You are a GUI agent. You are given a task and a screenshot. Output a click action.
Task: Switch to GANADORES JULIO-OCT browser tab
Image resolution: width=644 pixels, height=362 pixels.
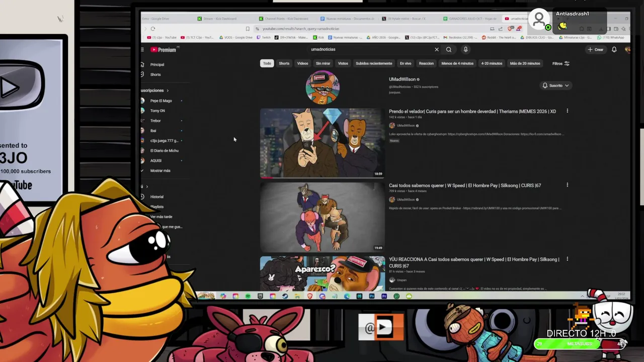point(470,19)
